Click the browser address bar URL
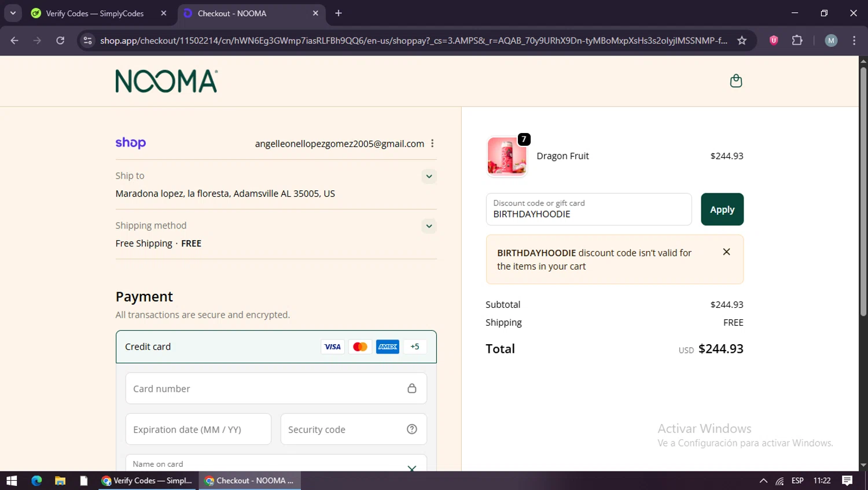This screenshot has height=490, width=868. pos(413,40)
